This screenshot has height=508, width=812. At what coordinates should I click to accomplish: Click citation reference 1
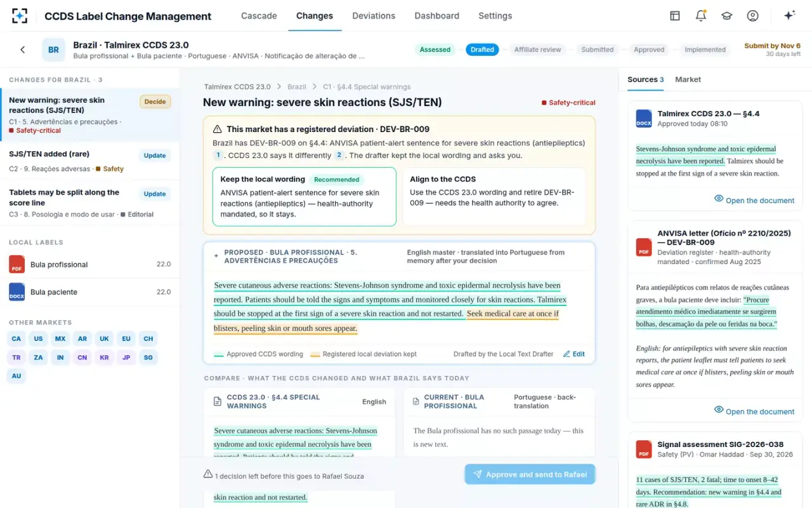coord(218,155)
